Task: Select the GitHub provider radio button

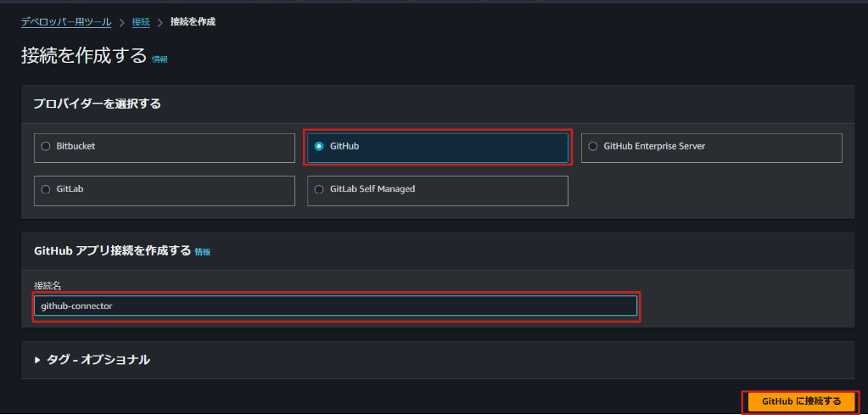Action: 319,147
